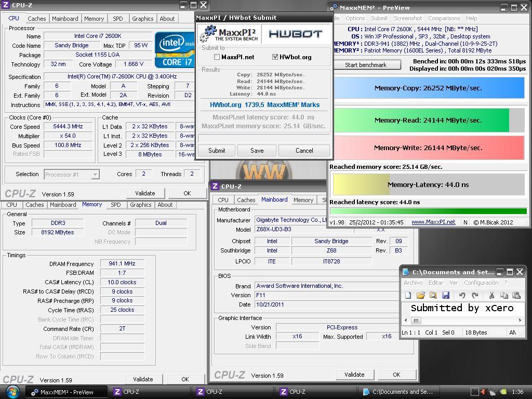Image resolution: width=532 pixels, height=399 pixels.
Task: Open Screenshot menu in MaxxMEM²
Action: 408,18
